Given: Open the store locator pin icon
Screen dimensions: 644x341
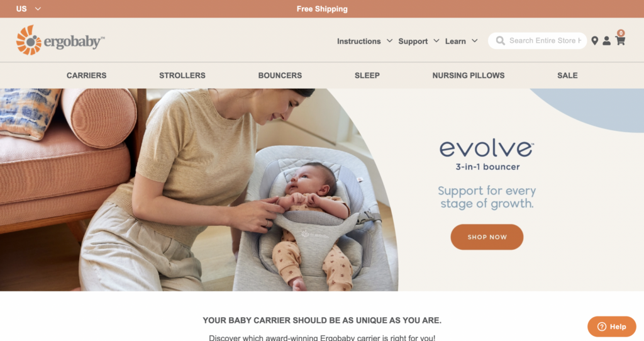Looking at the screenshot, I should click(x=594, y=41).
